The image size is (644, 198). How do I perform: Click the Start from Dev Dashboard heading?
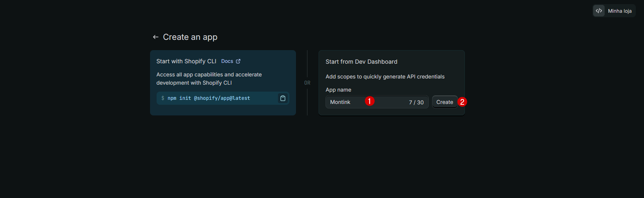(361, 62)
